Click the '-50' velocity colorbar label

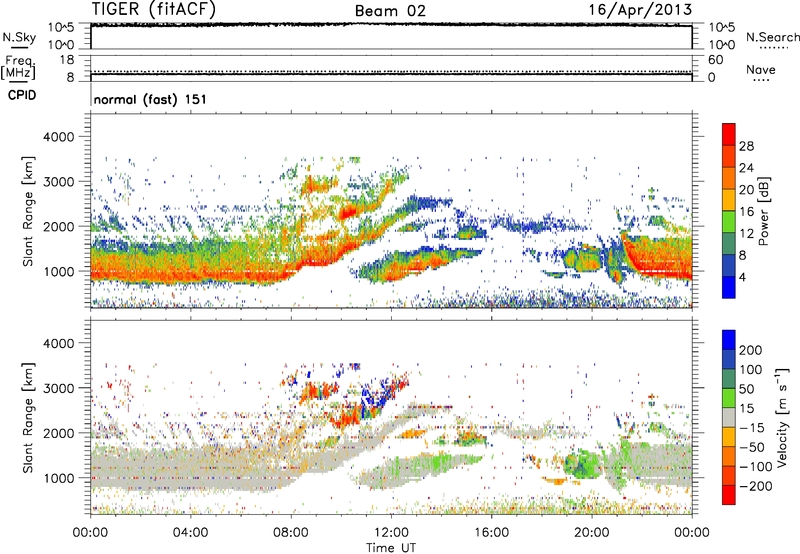(751, 448)
